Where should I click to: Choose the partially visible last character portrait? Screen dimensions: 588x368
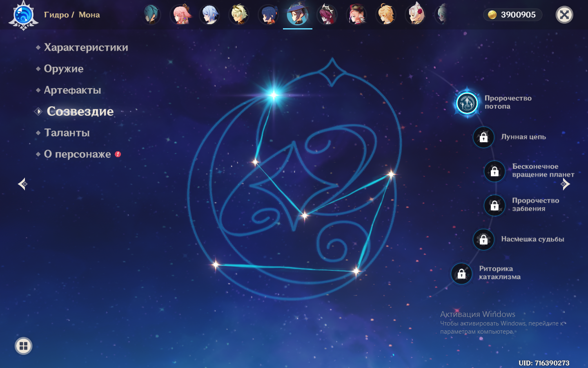[441, 14]
